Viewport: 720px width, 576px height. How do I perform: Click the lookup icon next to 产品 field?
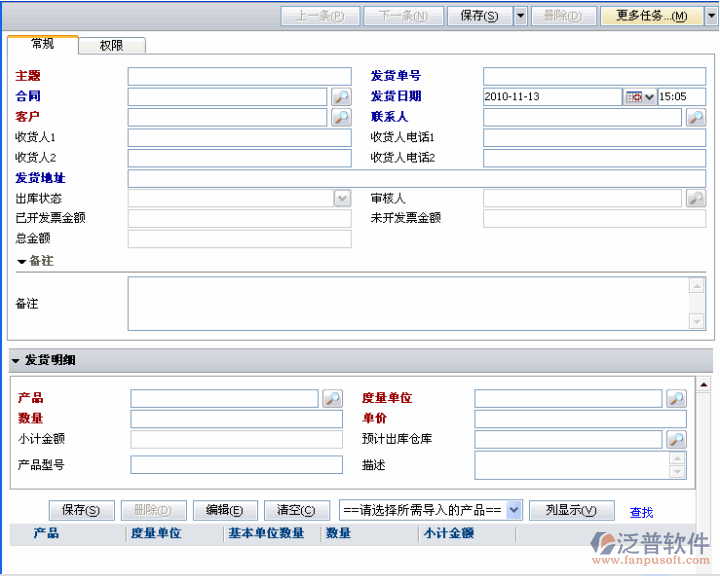[x=332, y=399]
